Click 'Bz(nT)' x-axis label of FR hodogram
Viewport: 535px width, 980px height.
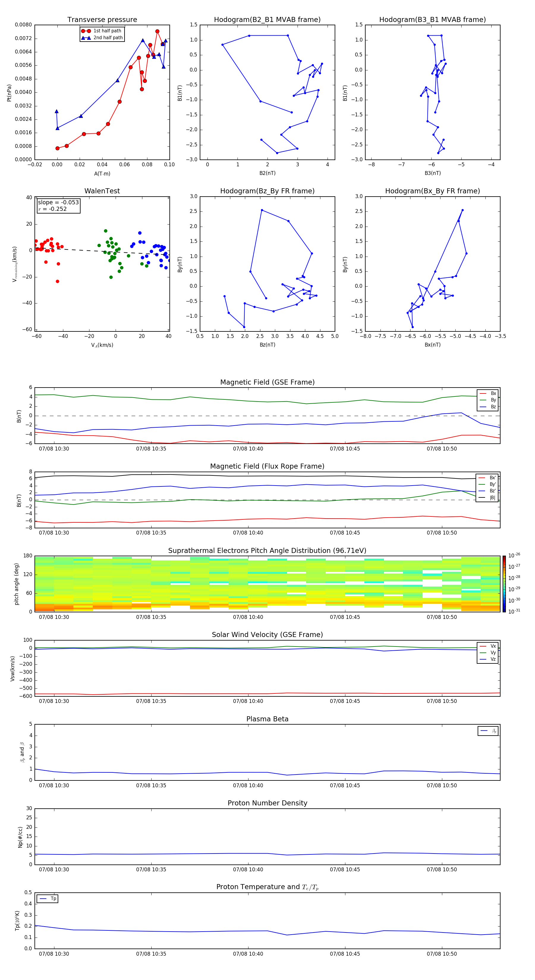267,345
